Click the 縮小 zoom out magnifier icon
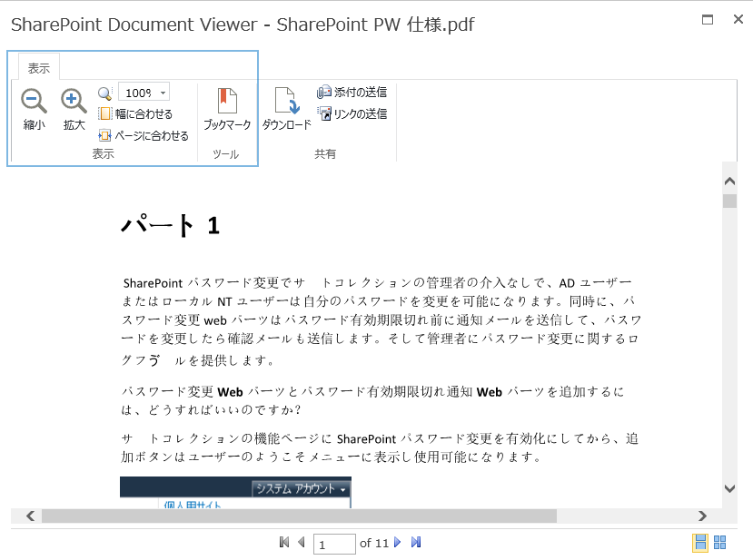Viewport: 753px width, 560px height. 34,101
